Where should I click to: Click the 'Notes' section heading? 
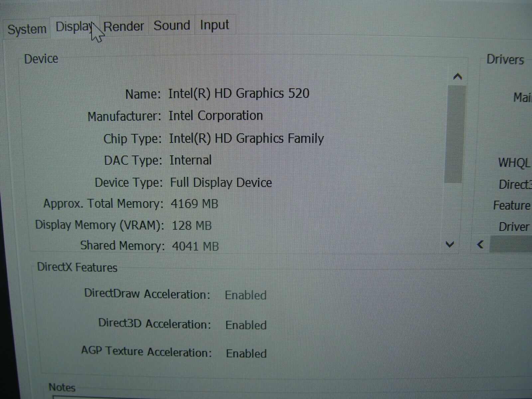tap(62, 387)
